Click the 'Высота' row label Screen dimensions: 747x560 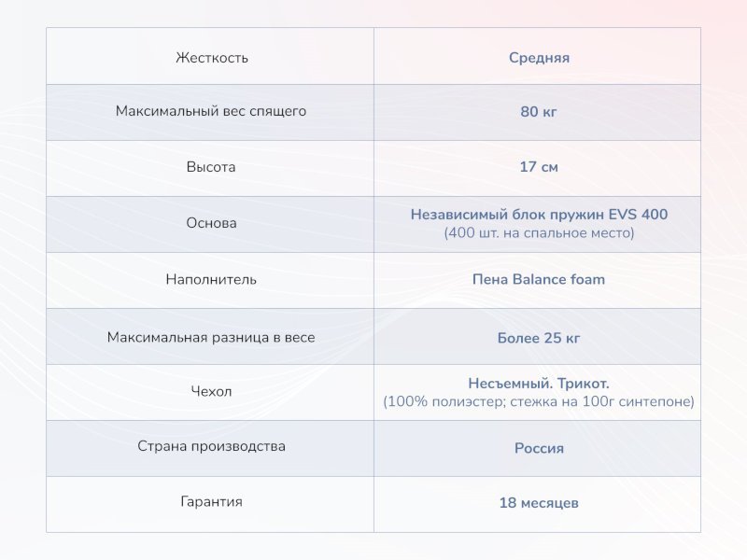pyautogui.click(x=211, y=167)
